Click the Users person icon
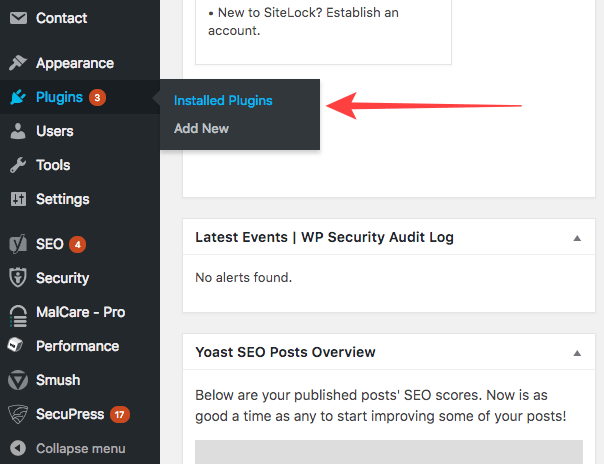The height and width of the screenshot is (464, 604). (17, 131)
